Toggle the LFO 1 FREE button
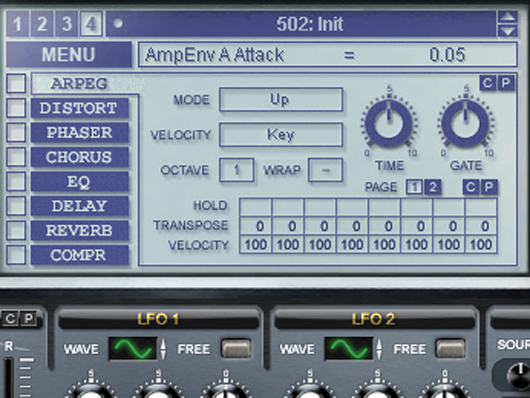 click(236, 348)
